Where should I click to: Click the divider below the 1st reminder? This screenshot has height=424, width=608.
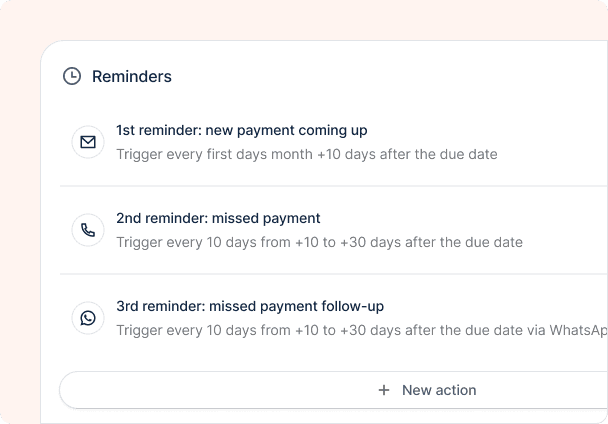334,186
